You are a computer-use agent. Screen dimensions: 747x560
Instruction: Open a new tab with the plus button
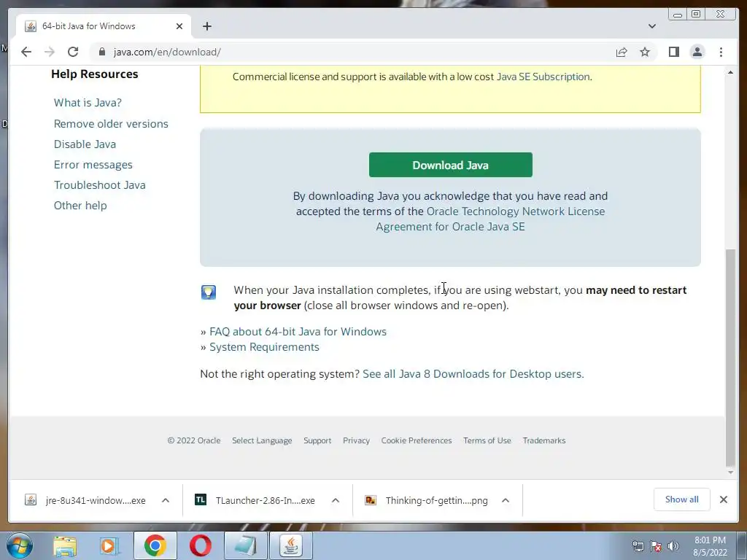pos(206,26)
